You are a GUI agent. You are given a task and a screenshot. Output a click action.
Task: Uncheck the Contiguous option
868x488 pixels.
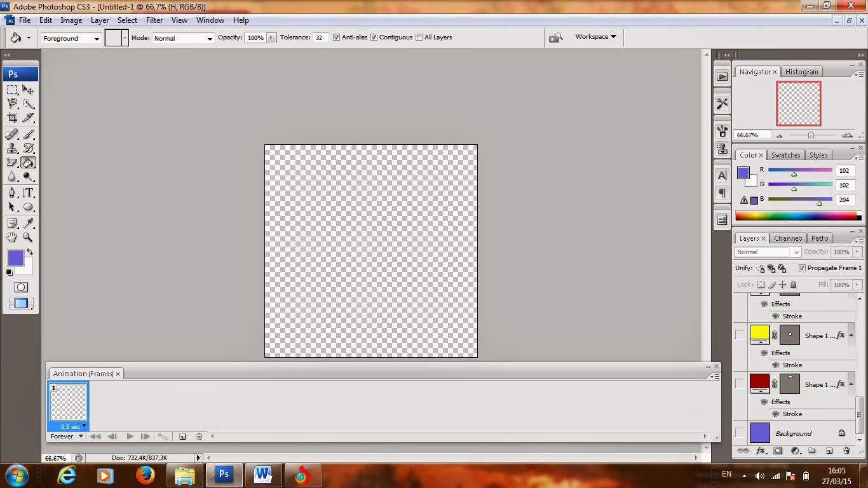(x=374, y=37)
